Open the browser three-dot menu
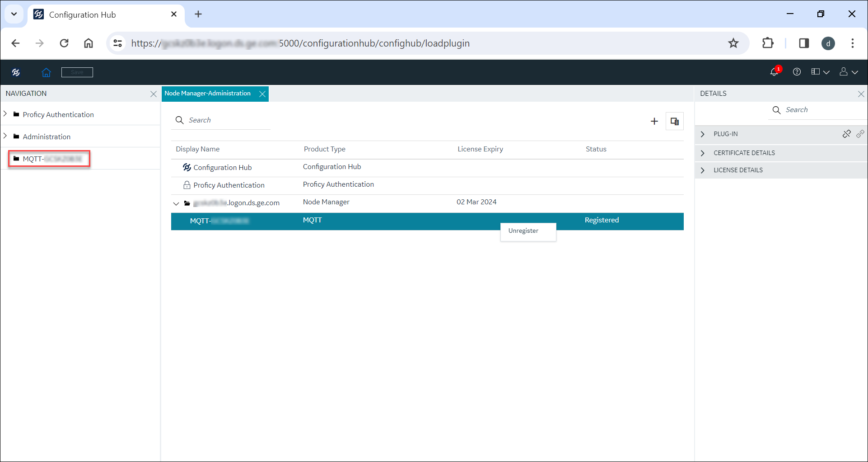The height and width of the screenshot is (462, 868). 853,43
